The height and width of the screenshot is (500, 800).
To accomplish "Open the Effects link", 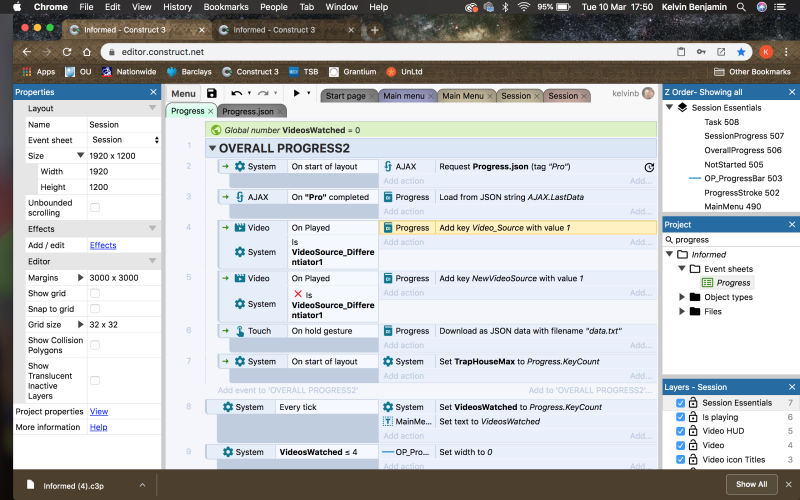I will point(103,245).
